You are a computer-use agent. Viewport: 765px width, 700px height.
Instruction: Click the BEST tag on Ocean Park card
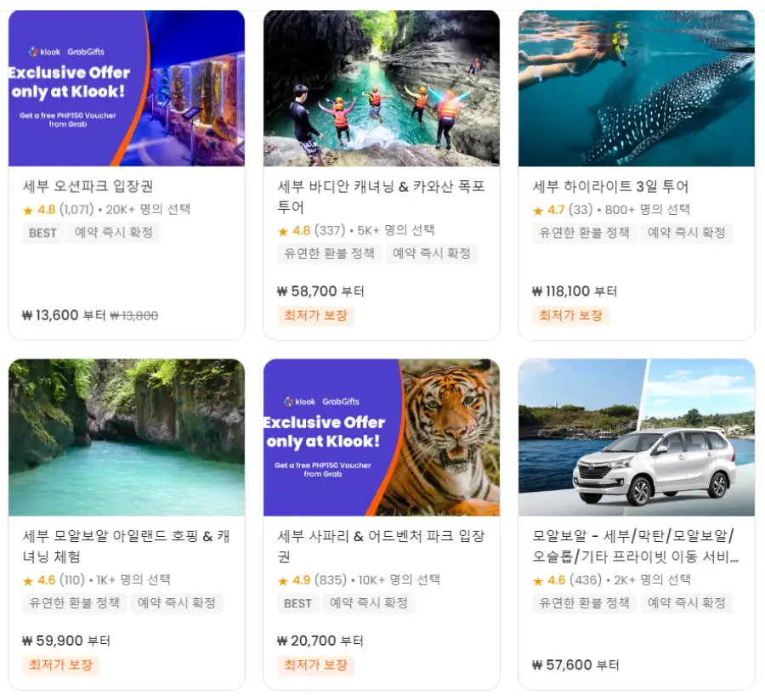click(42, 233)
